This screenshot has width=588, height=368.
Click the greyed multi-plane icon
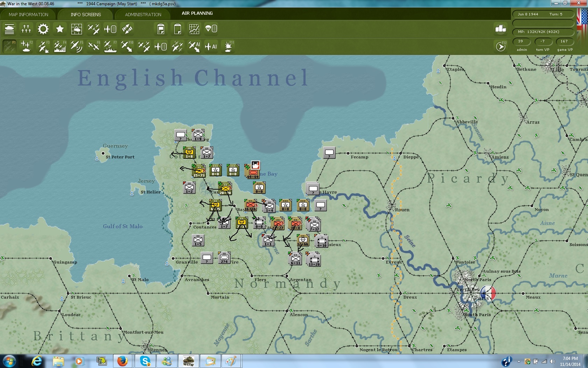[x=177, y=46]
